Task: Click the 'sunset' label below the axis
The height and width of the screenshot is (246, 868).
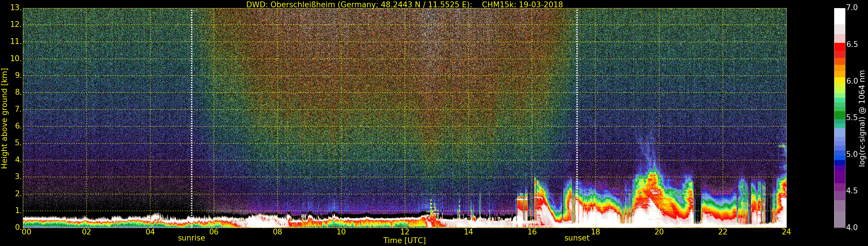Action: pos(577,238)
